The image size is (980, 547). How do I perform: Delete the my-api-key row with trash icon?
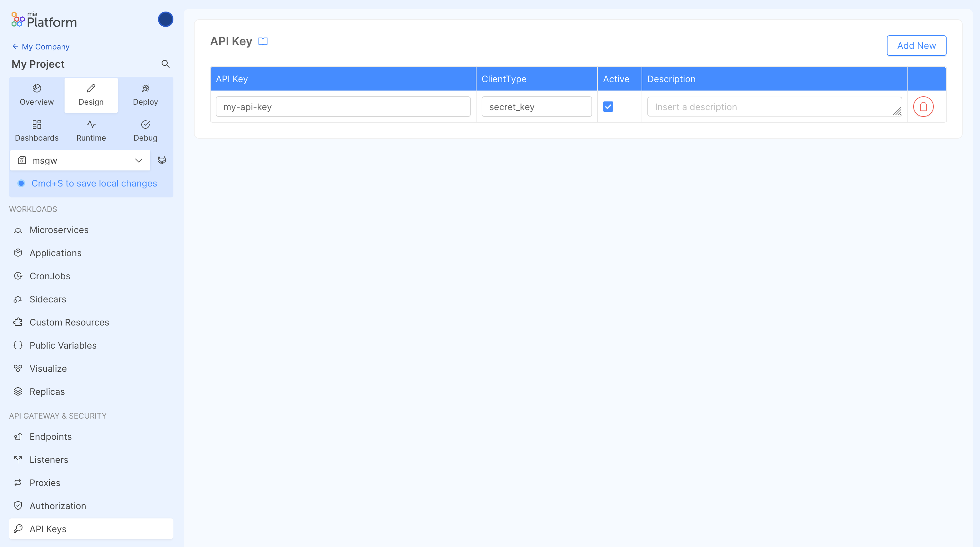923,107
